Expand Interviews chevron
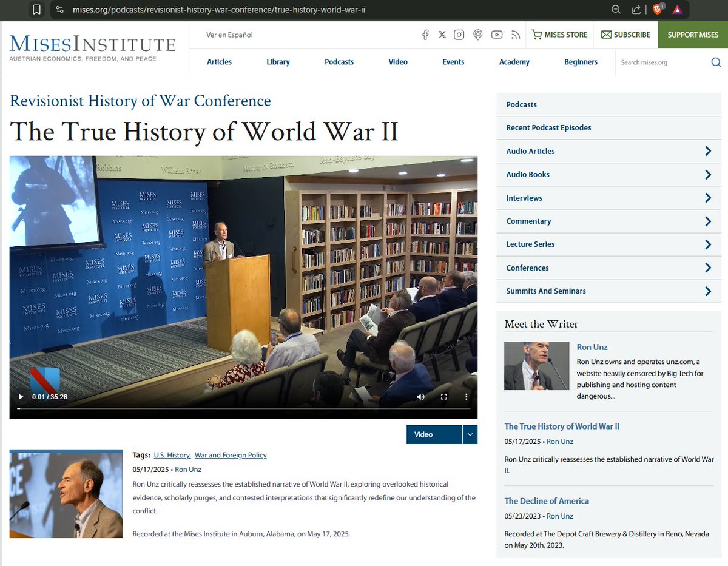728x566 pixels. pyautogui.click(x=708, y=198)
